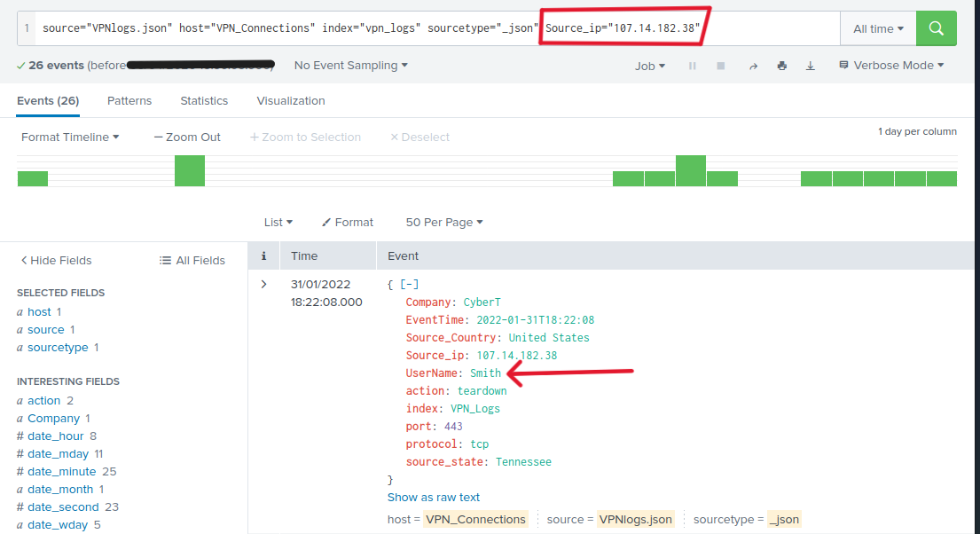Print the search results
Viewport: 980px width, 534px height.
pos(781,66)
